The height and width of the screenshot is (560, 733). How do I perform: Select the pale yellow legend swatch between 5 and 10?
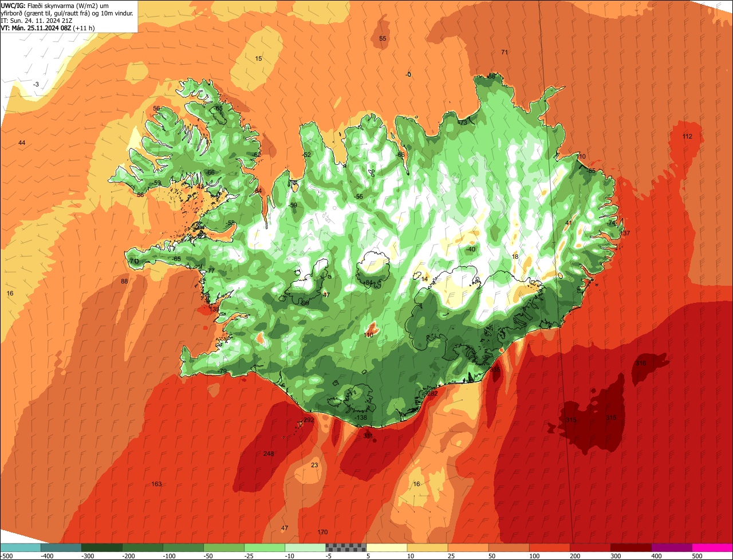pos(387,547)
